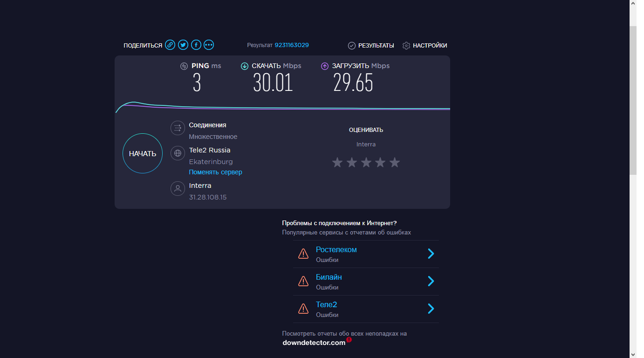The width and height of the screenshot is (644, 358).
Task: Copy the share link icon
Action: point(170,45)
